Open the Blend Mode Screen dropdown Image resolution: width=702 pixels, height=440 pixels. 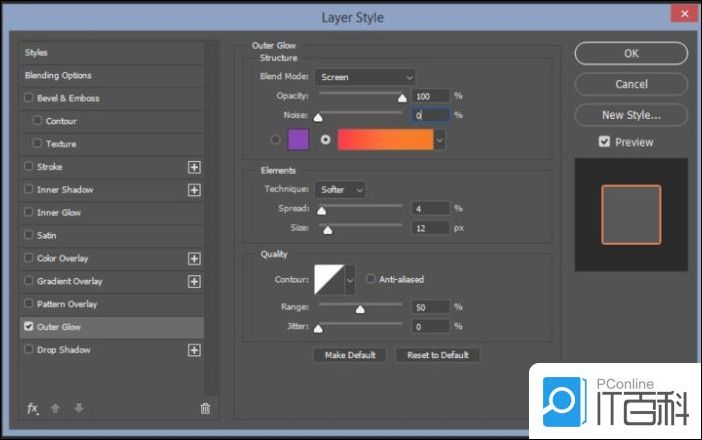[365, 77]
